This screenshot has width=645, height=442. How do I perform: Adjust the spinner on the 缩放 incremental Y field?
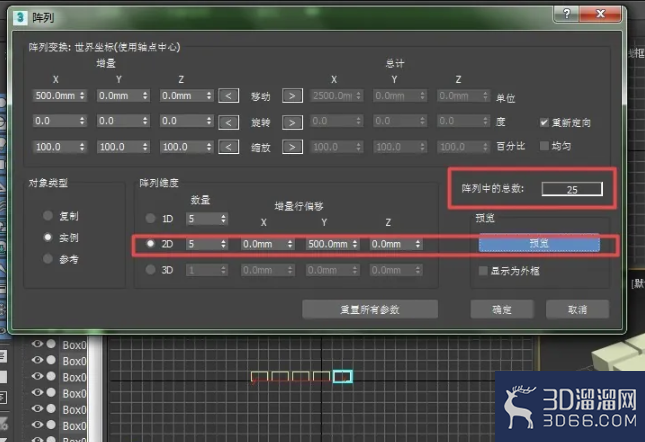[x=145, y=147]
